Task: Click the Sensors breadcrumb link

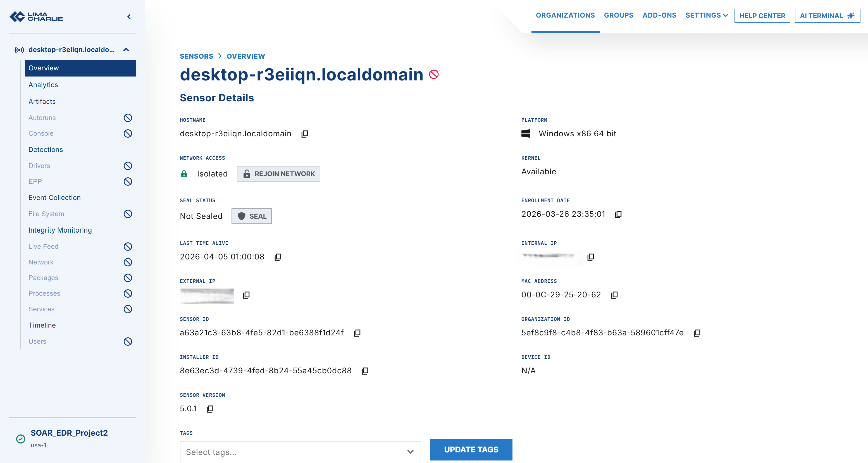Action: (x=196, y=56)
